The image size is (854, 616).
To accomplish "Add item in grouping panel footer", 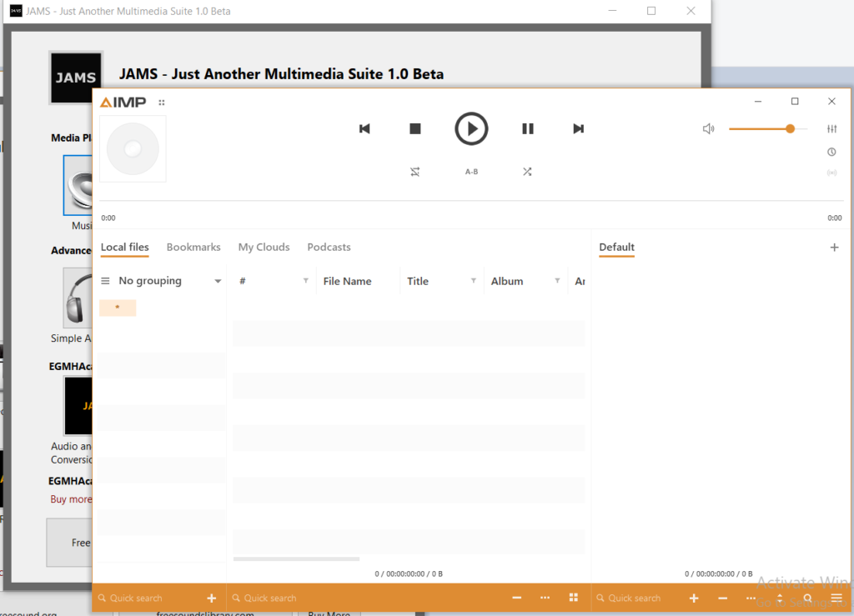I will [x=211, y=598].
